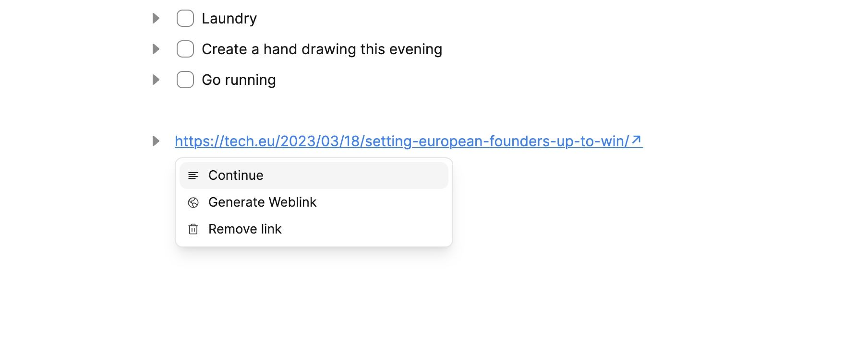
Task: Click the highlighted Continue option row
Action: (313, 175)
